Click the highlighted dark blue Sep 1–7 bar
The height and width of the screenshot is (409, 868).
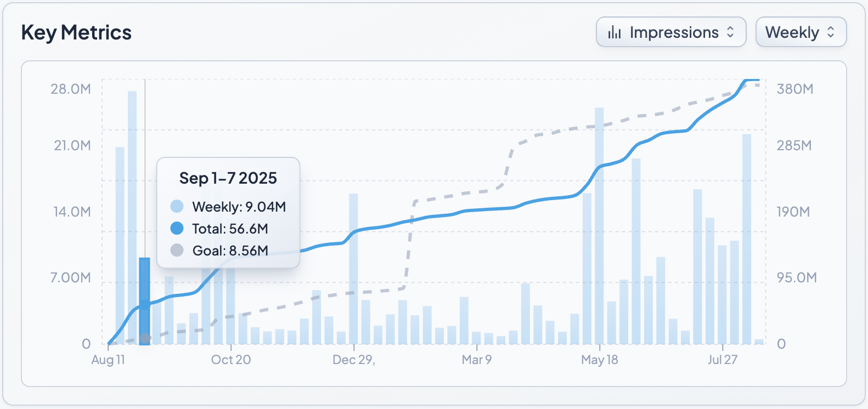[145, 301]
